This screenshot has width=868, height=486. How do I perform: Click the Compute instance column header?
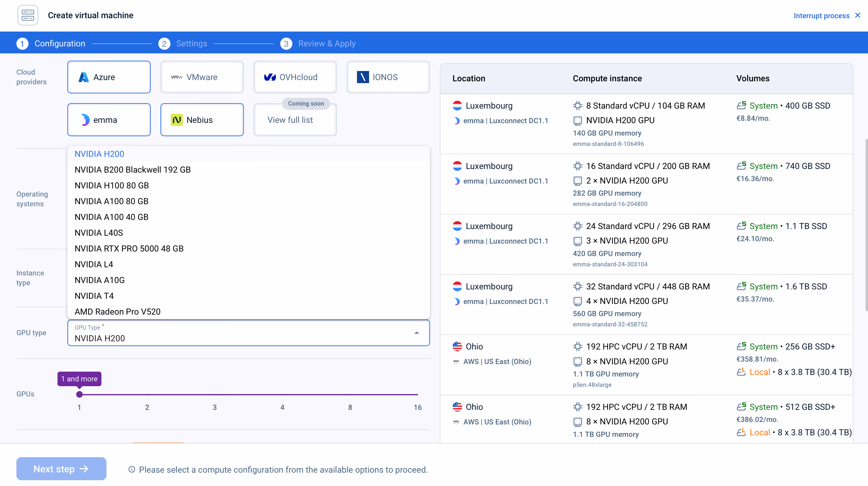[607, 79]
